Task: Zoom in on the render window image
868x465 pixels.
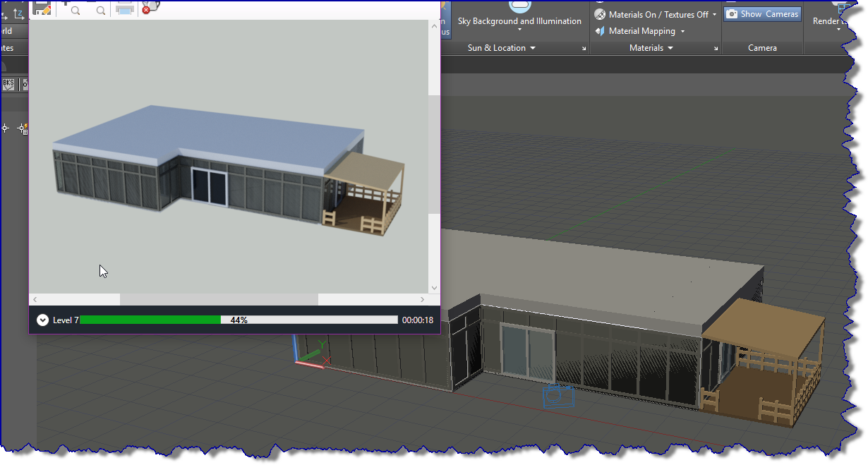Action: tap(73, 8)
